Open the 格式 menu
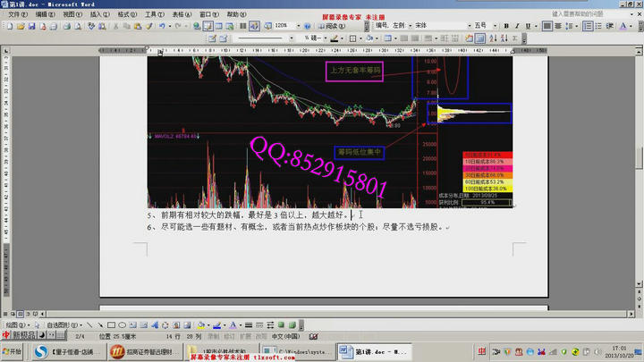644x362 pixels. click(x=127, y=14)
